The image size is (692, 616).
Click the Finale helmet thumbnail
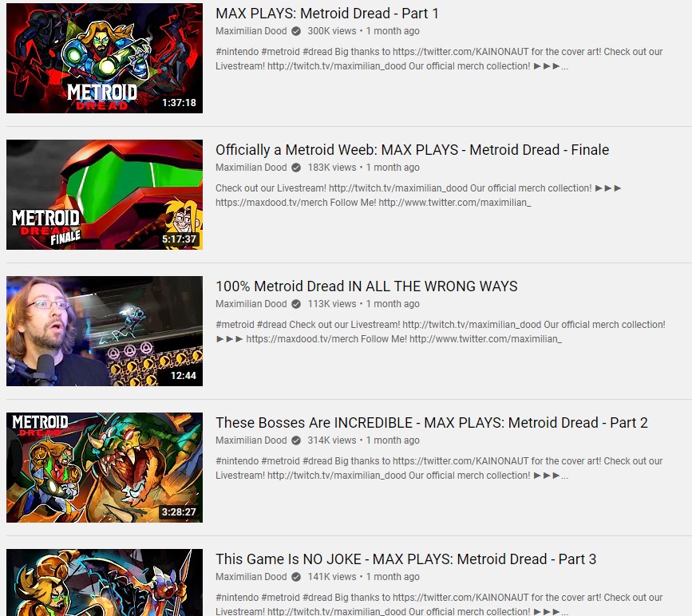pos(105,195)
